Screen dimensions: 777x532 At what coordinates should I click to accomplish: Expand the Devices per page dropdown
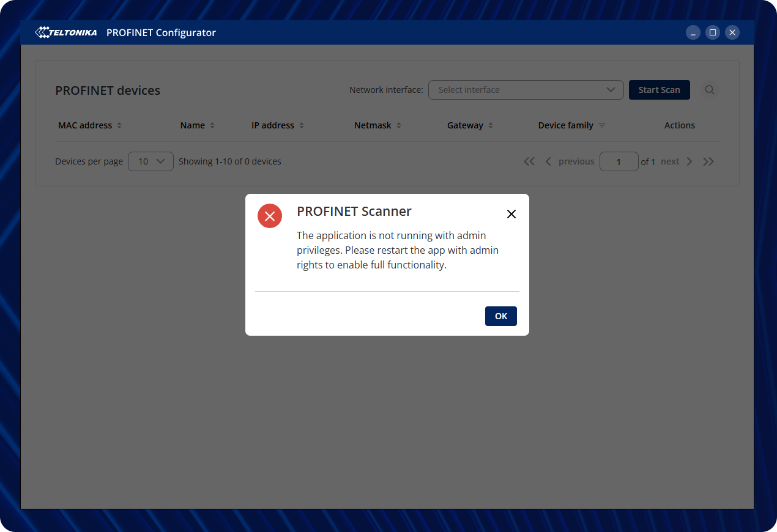point(151,161)
